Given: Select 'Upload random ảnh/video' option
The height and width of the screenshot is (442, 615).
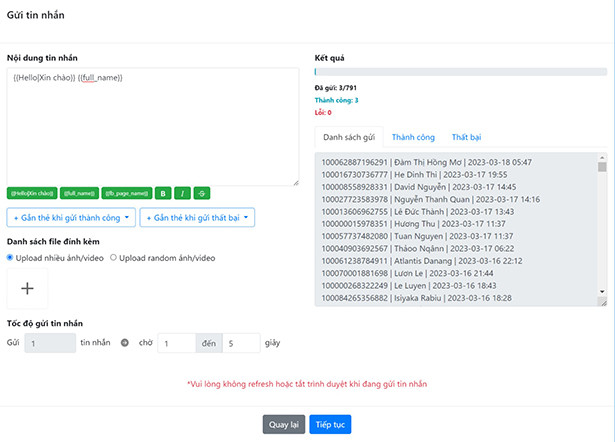Looking at the screenshot, I should coord(113,258).
